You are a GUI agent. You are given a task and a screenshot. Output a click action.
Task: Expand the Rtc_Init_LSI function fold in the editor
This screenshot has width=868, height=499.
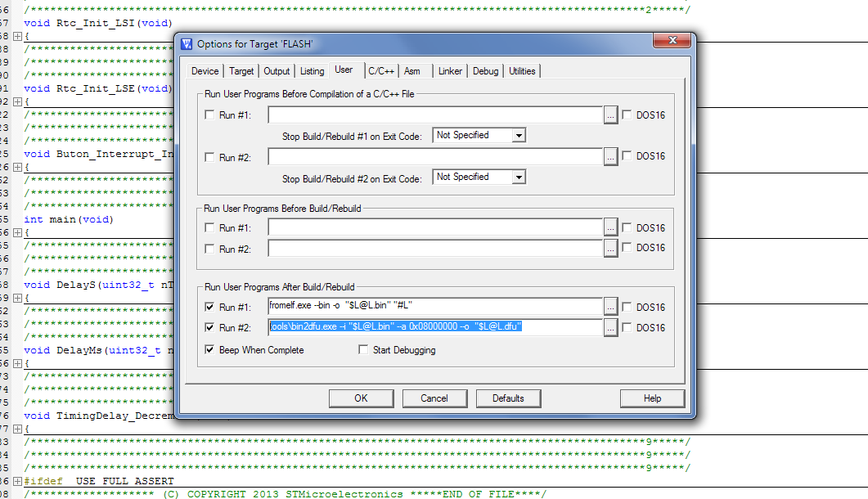coord(17,36)
